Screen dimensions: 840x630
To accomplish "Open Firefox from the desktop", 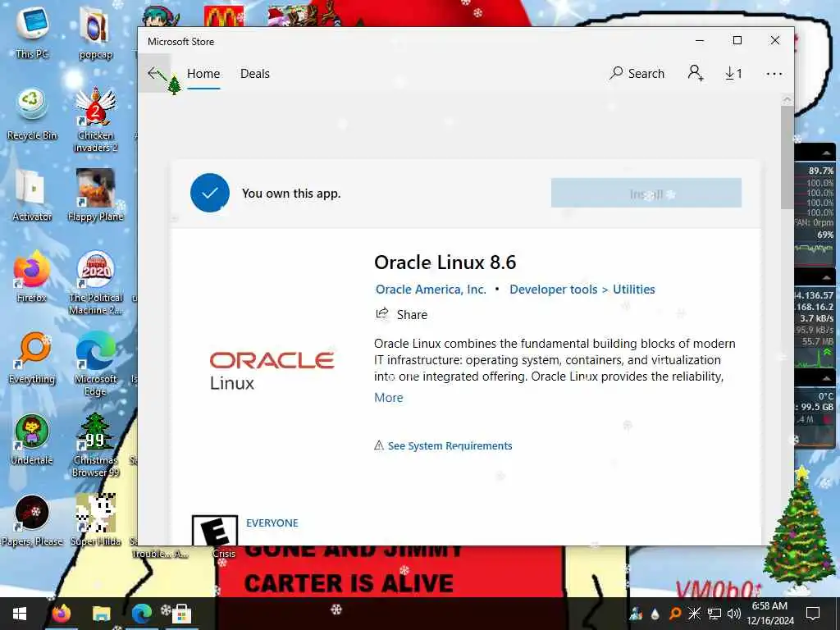I will click(32, 276).
